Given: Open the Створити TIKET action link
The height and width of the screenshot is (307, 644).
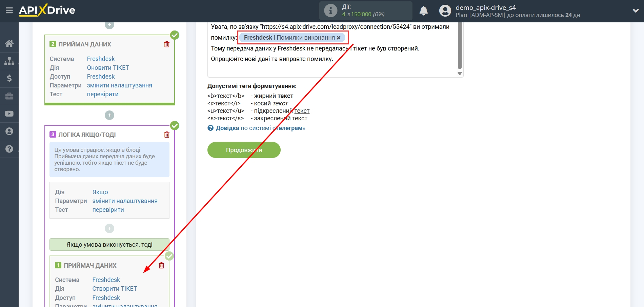Looking at the screenshot, I should [x=115, y=289].
